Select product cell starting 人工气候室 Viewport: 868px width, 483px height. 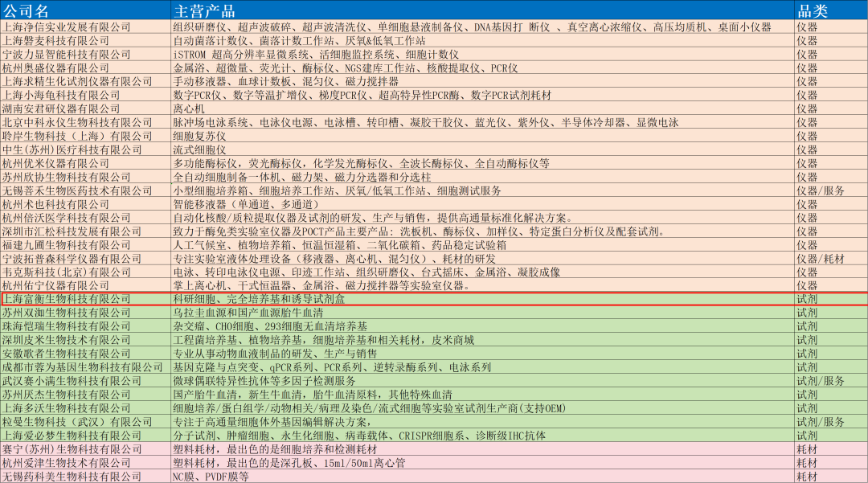[483, 245]
